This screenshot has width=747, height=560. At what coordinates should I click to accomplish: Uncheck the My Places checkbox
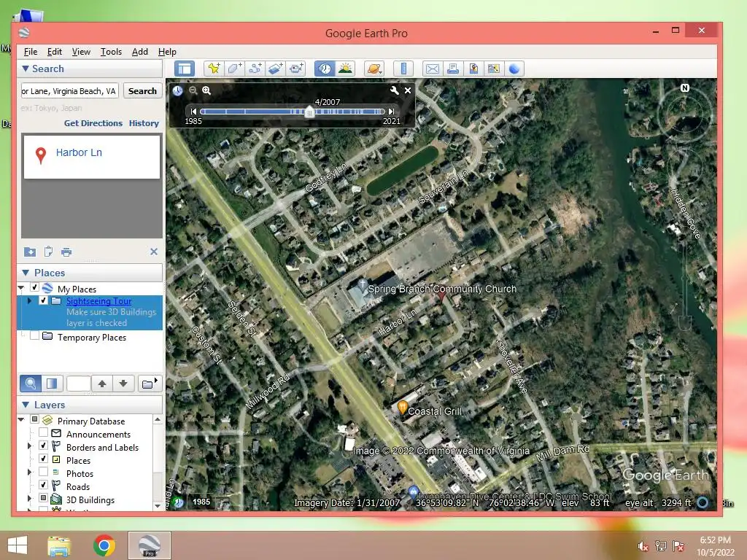coord(34,287)
